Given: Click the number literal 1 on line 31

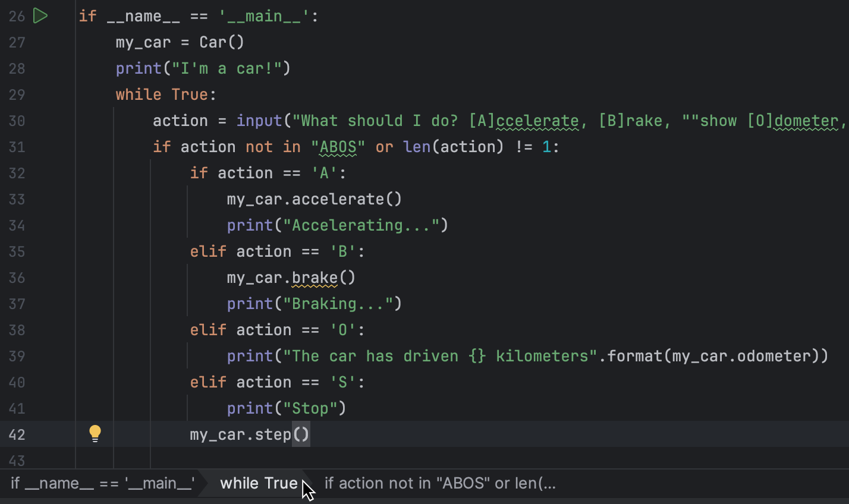Looking at the screenshot, I should (547, 147).
